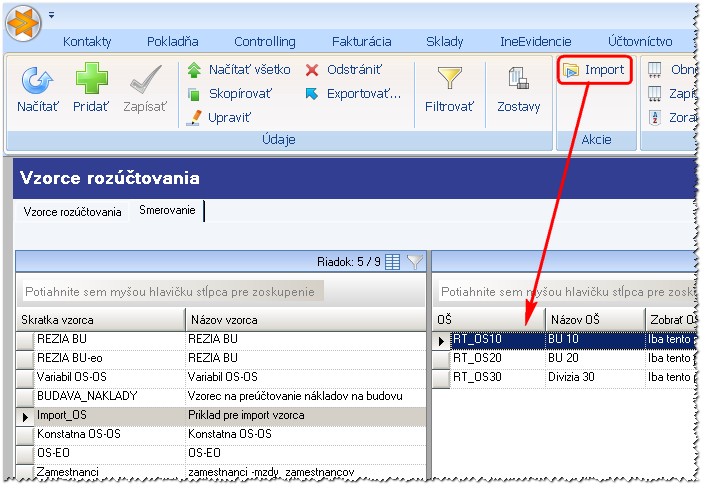The height and width of the screenshot is (491, 708).
Task: Switch to the Vzorce rozúčtovania tab
Action: click(x=72, y=212)
